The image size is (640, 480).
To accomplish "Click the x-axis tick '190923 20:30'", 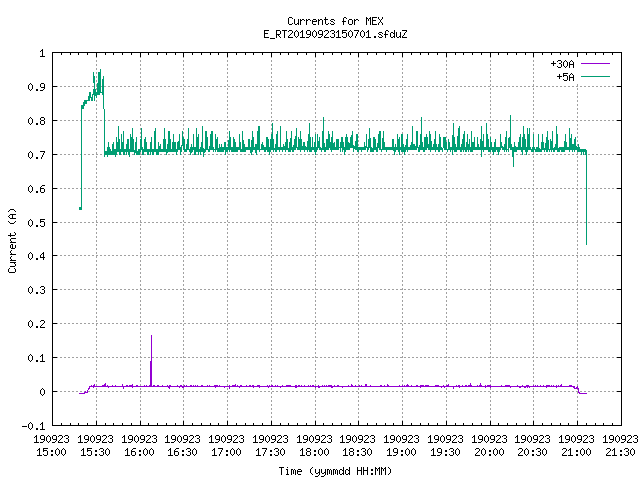I will tap(533, 445).
